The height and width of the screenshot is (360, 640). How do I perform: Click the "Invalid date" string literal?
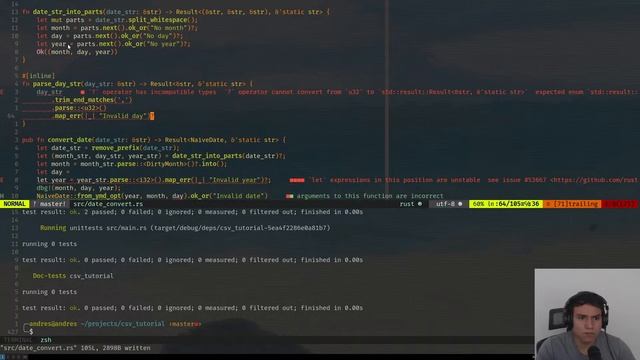241,196
